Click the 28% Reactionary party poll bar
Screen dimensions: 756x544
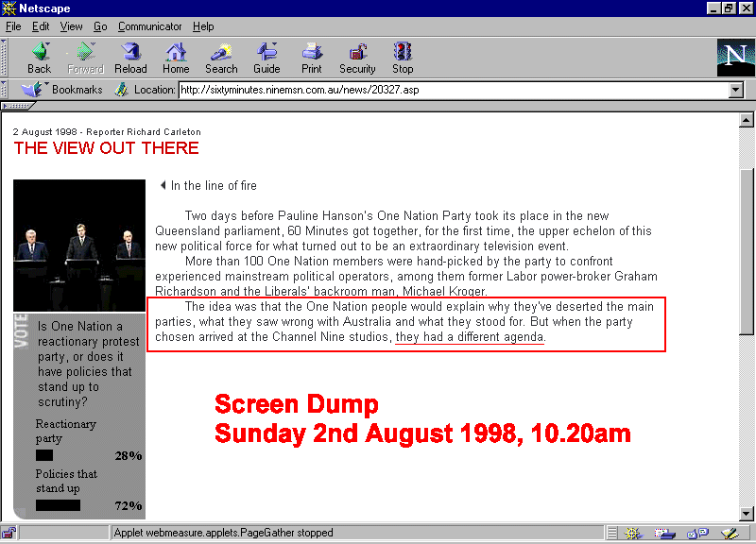tap(44, 455)
